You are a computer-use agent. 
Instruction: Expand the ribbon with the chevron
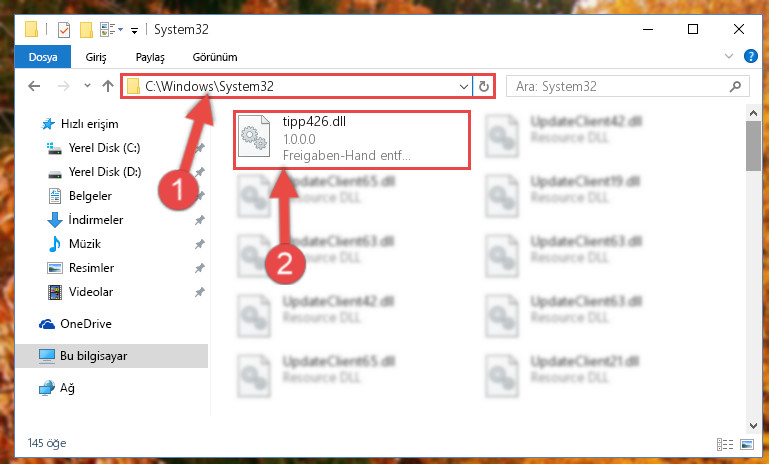[x=729, y=56]
